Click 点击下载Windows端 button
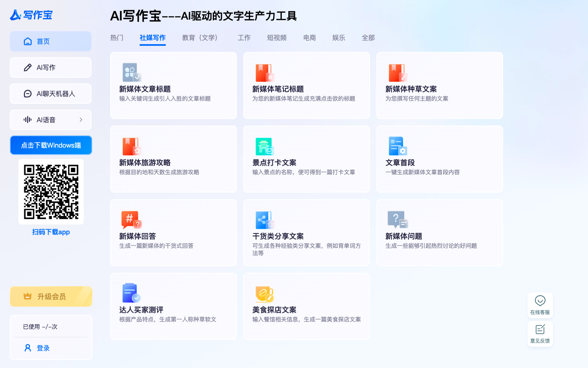 tap(51, 145)
